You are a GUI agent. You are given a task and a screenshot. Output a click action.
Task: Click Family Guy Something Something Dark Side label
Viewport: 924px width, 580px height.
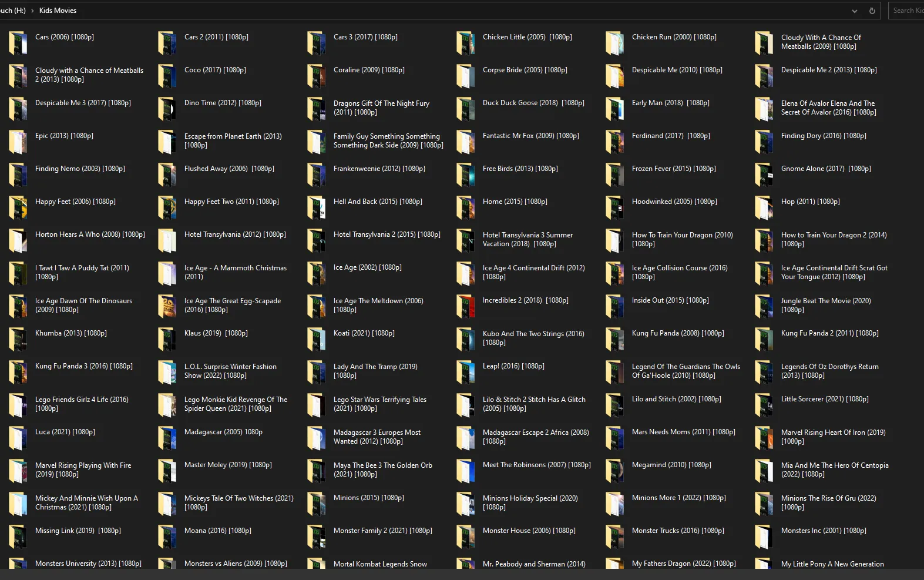point(388,140)
